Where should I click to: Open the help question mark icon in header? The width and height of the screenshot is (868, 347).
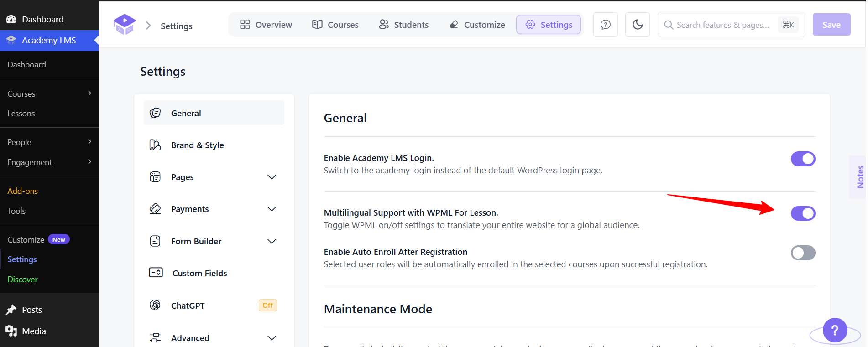coord(606,25)
